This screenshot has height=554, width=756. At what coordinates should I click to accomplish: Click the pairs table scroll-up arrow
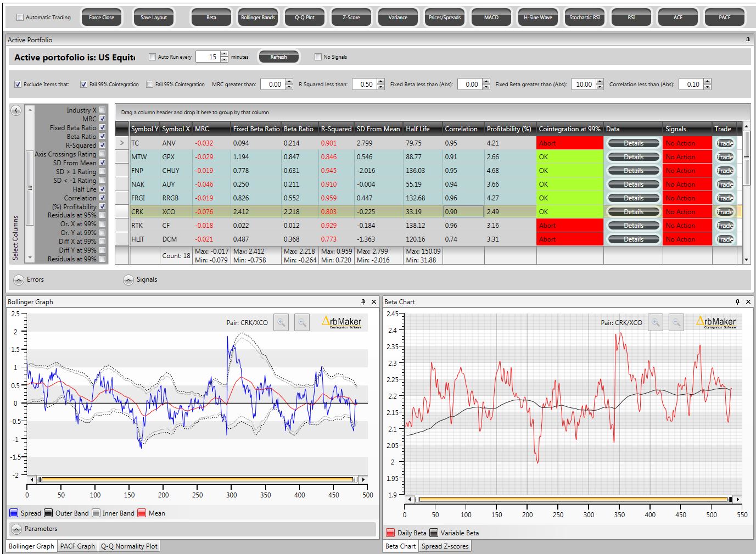coord(746,127)
